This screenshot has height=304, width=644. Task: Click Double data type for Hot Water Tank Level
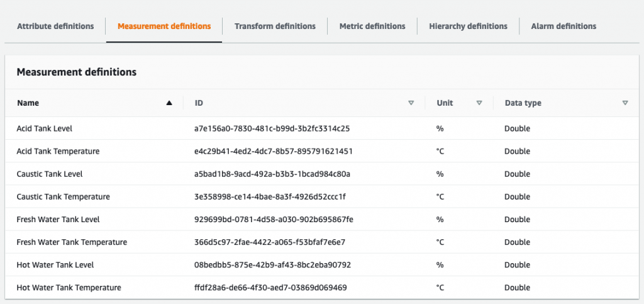[x=518, y=265]
